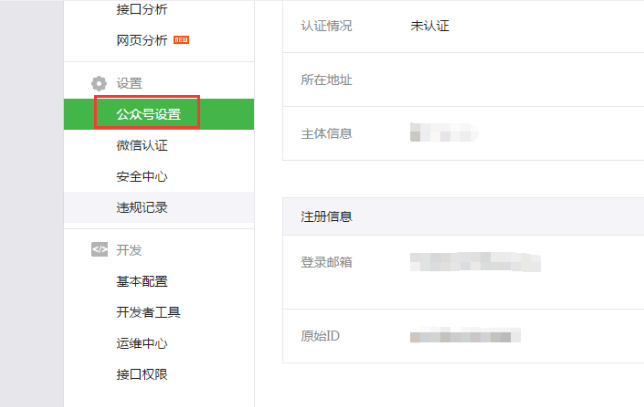Click the blurred 登录邮箱 value
The height and width of the screenshot is (407, 644).
click(475, 262)
